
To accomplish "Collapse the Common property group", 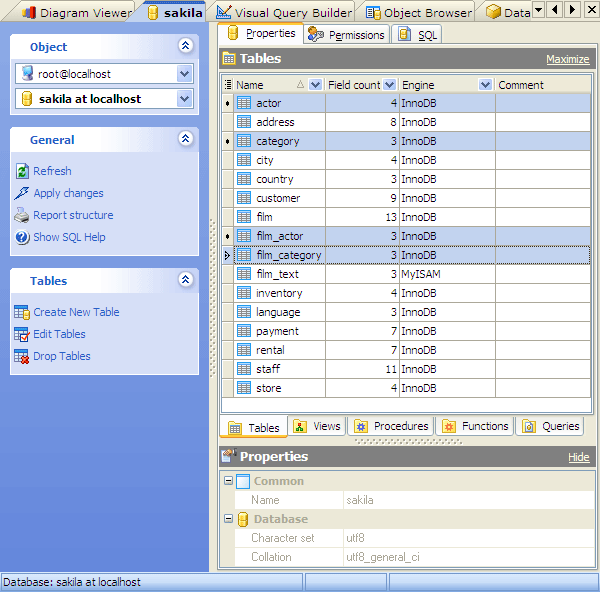I will pyautogui.click(x=228, y=481).
